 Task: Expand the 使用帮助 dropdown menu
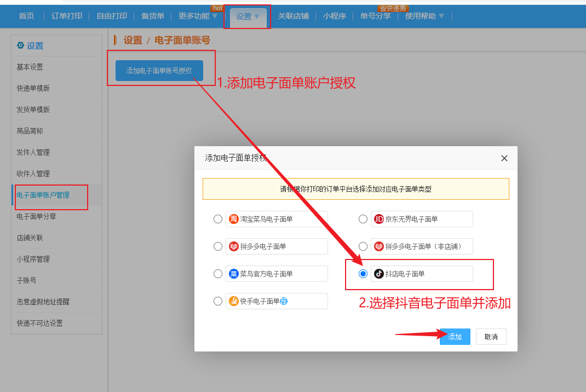tap(424, 16)
